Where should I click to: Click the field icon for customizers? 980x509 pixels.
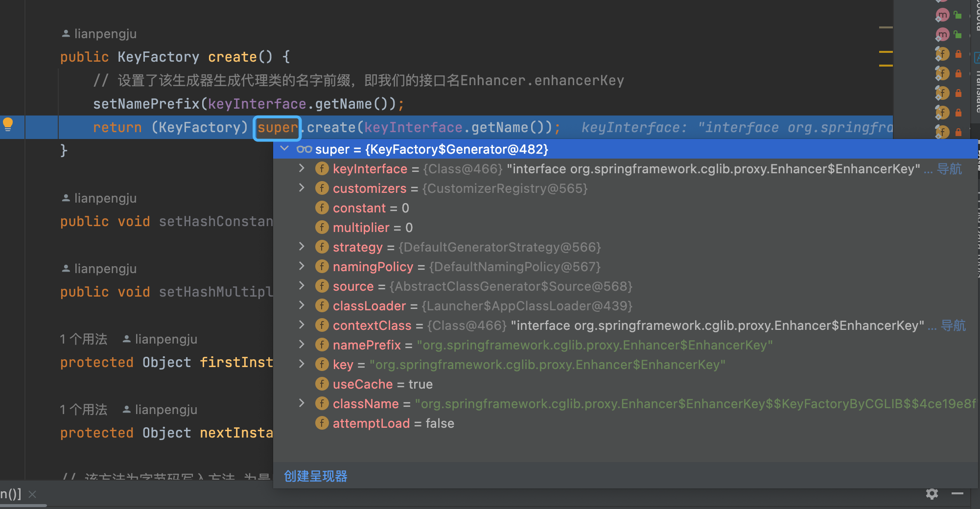tap(322, 188)
